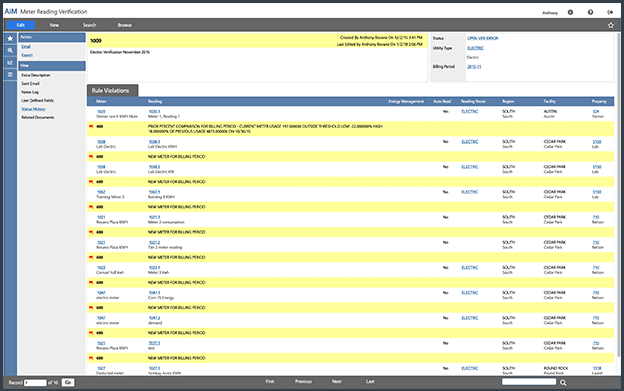Open Browse in the top toolbar

coord(125,25)
